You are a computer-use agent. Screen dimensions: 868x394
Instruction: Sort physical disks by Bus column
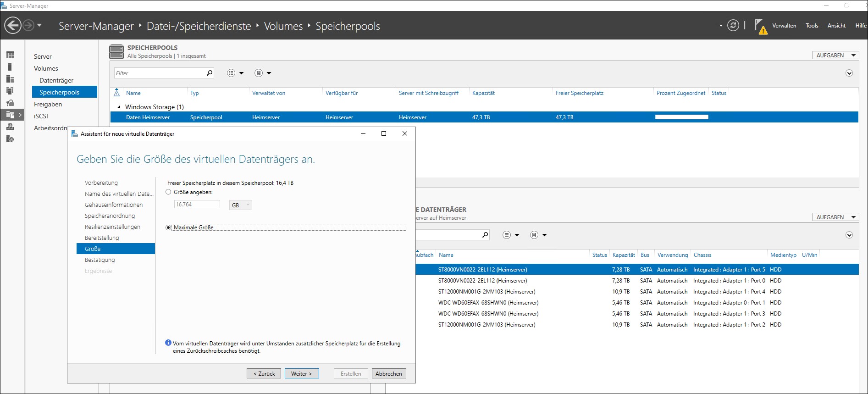tap(645, 255)
